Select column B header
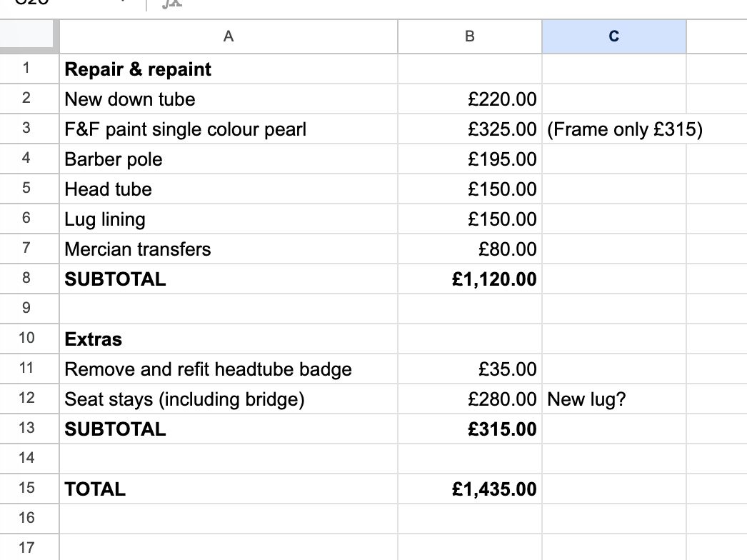747x560 pixels. pos(469,36)
